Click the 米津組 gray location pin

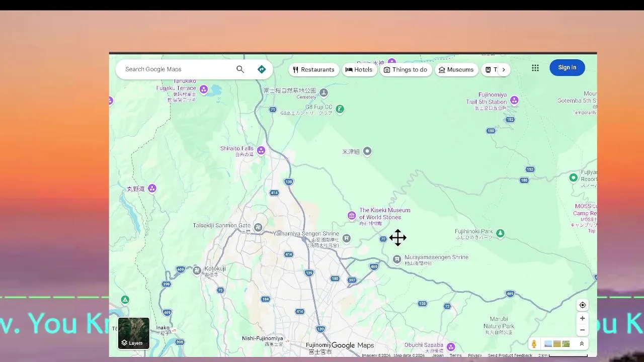pos(367,151)
